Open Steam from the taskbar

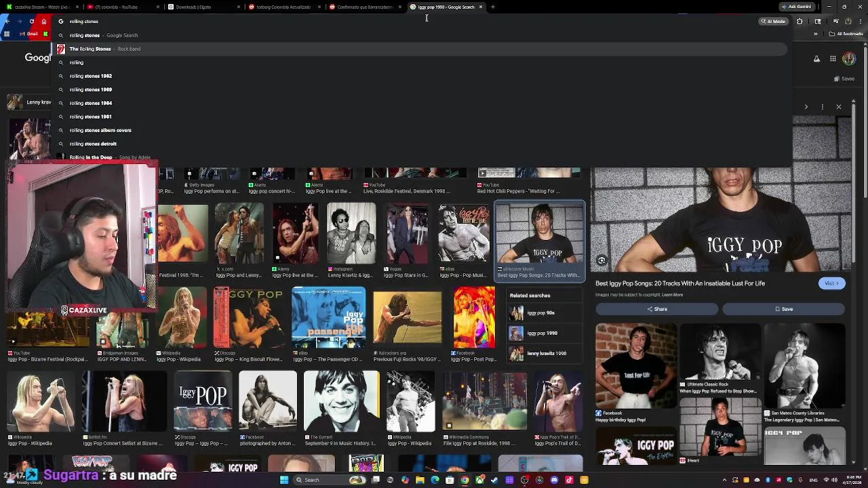tap(494, 480)
